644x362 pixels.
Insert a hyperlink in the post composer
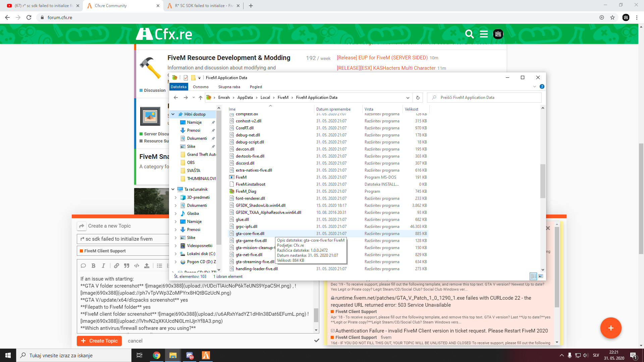116,265
